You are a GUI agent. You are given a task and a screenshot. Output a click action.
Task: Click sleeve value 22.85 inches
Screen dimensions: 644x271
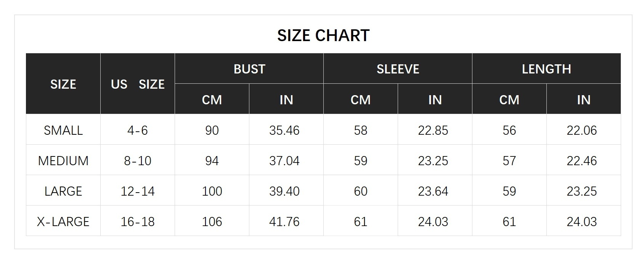point(433,130)
